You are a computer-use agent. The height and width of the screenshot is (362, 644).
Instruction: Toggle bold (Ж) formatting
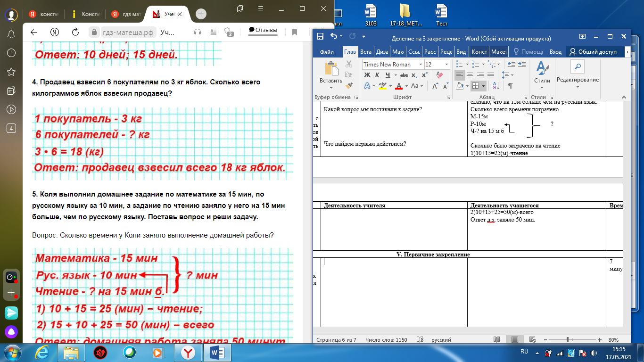click(x=367, y=75)
